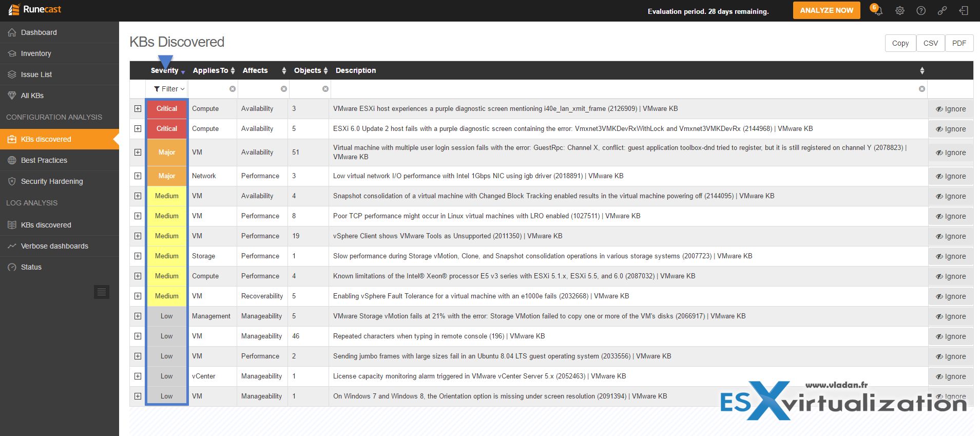Ignore the jumbo frames Ubuntu KB
Screen dimensions: 980x436
[x=951, y=356]
